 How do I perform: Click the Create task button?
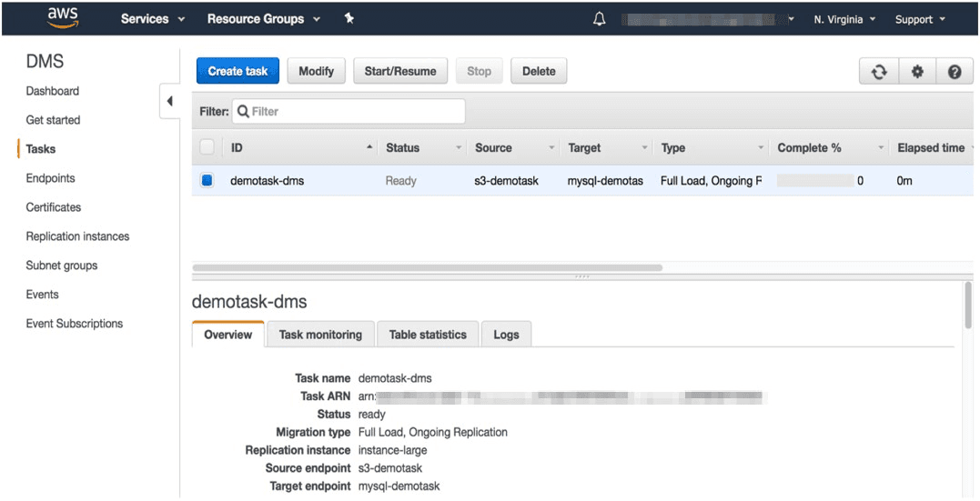click(237, 71)
